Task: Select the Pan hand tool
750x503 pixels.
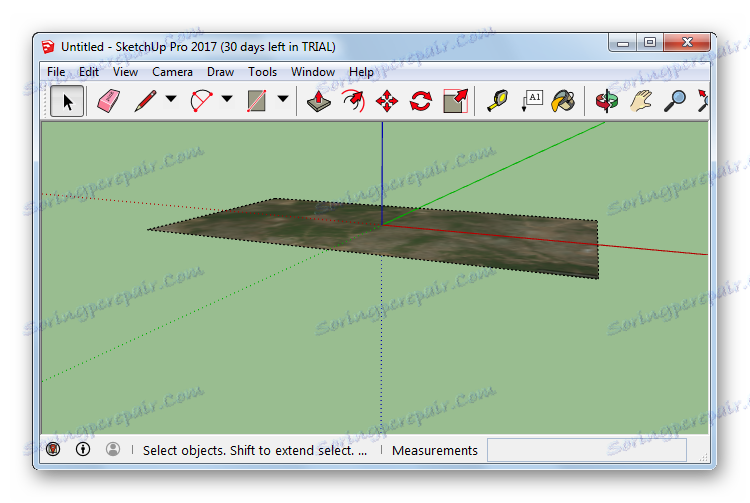Action: (x=641, y=101)
